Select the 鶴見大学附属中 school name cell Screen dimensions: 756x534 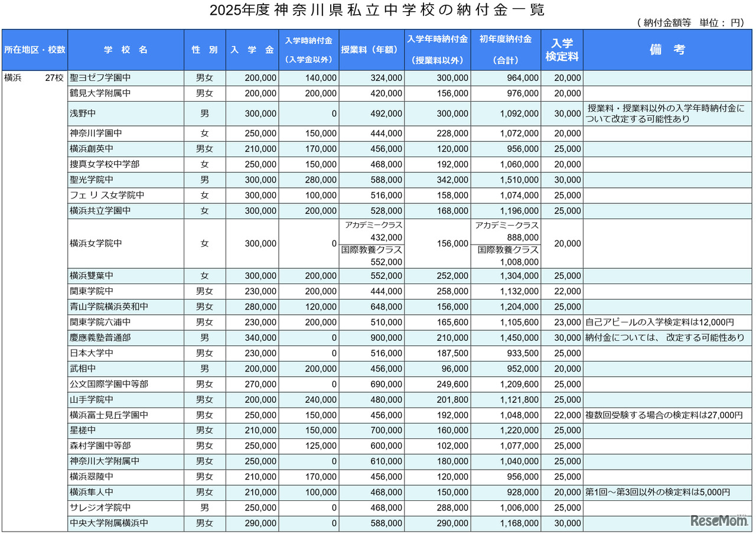126,93
